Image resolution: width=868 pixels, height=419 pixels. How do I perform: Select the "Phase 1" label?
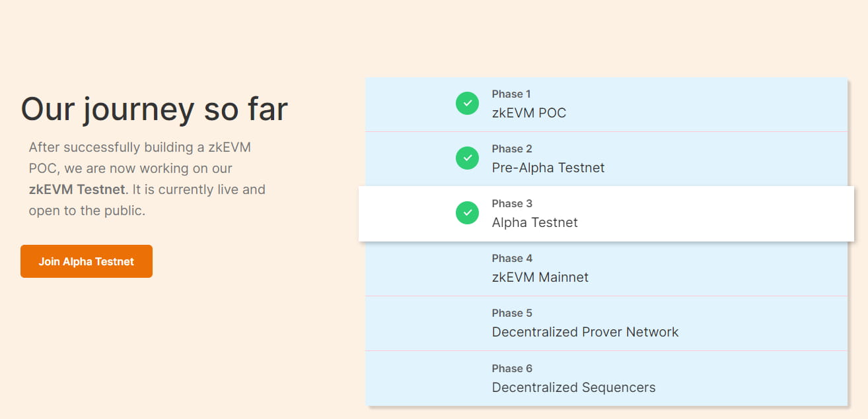tap(511, 94)
